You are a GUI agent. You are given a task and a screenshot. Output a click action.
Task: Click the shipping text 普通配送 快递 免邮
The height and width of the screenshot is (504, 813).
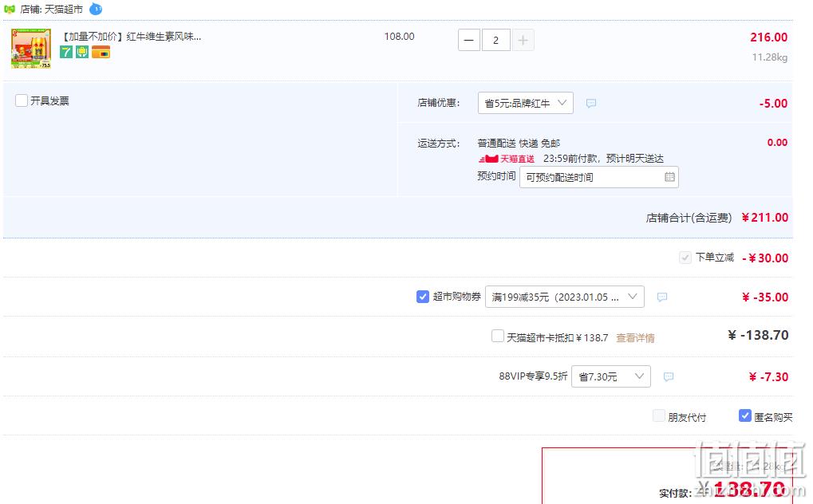click(519, 143)
